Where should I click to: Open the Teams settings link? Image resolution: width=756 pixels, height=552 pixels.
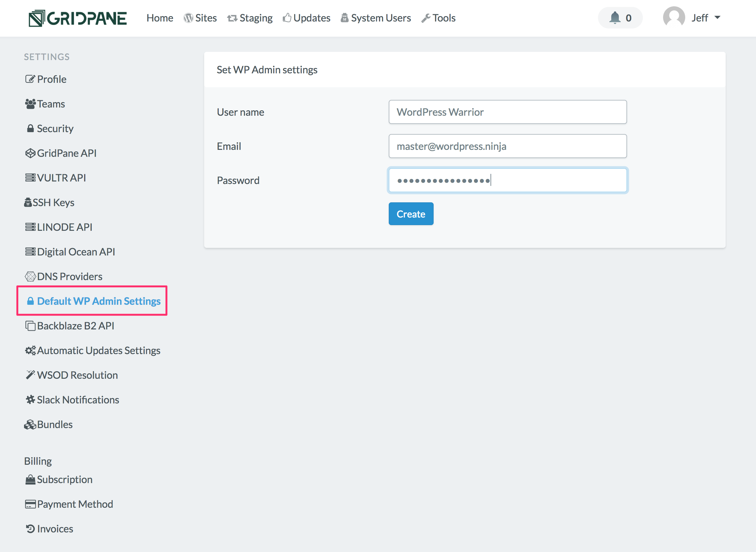point(51,104)
